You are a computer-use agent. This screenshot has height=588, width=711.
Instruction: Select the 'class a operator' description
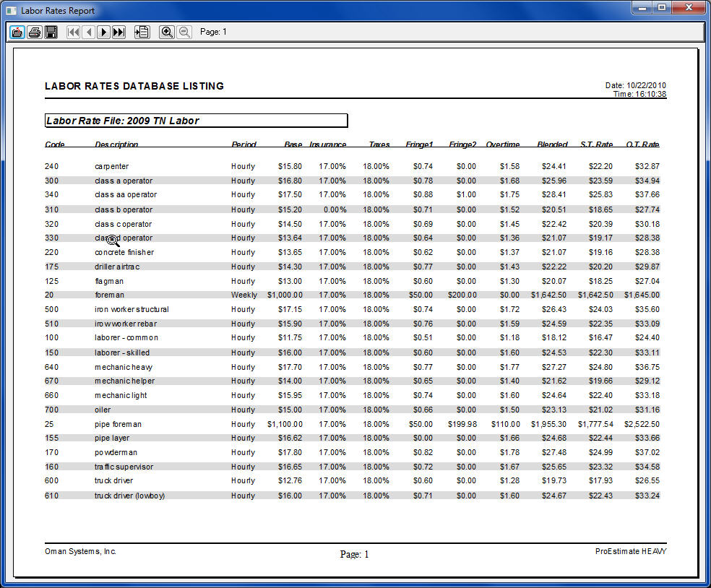point(124,181)
